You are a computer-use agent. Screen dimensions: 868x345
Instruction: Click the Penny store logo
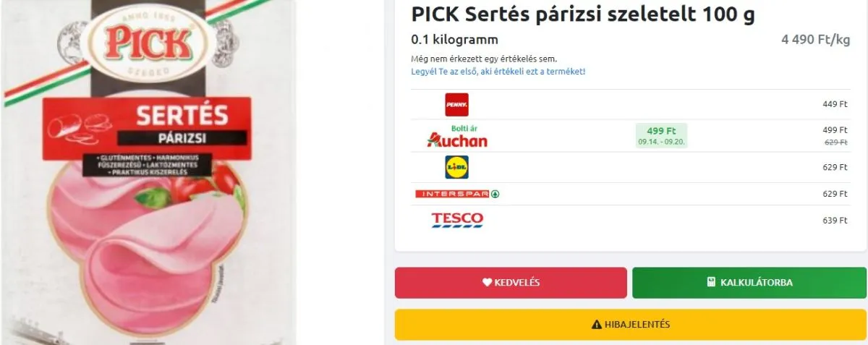point(456,104)
